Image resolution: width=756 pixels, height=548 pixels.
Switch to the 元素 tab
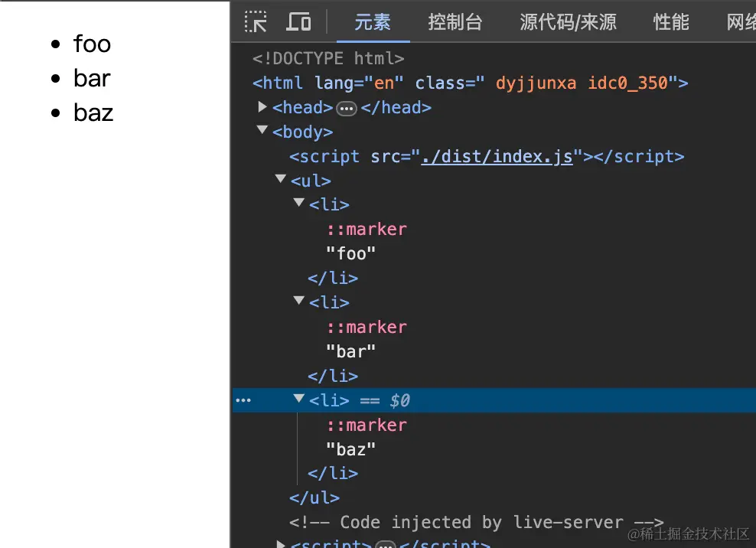coord(373,22)
